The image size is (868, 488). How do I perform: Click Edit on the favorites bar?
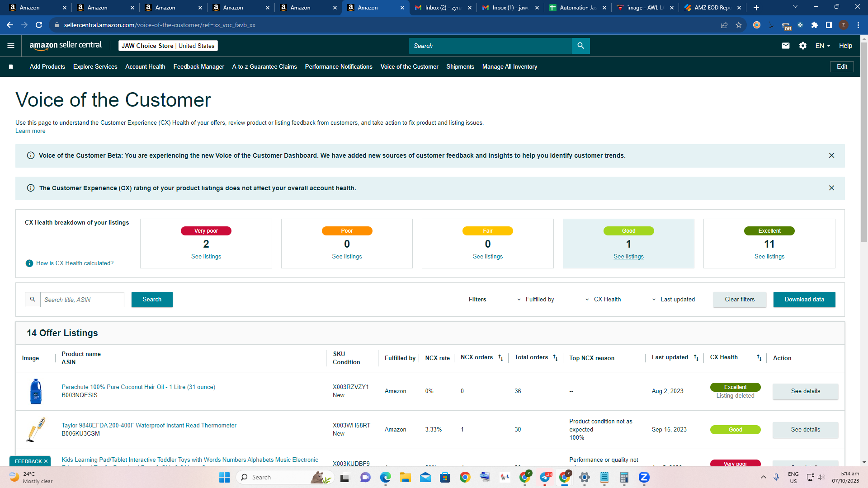click(842, 67)
